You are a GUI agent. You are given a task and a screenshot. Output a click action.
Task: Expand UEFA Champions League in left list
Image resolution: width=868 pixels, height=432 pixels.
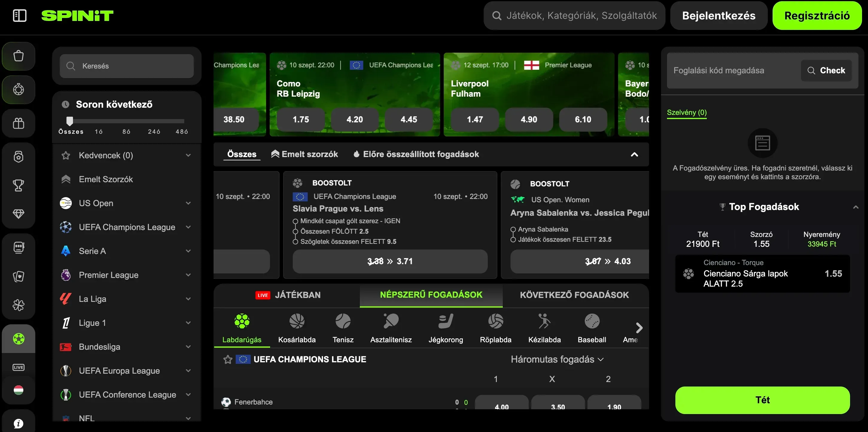188,227
